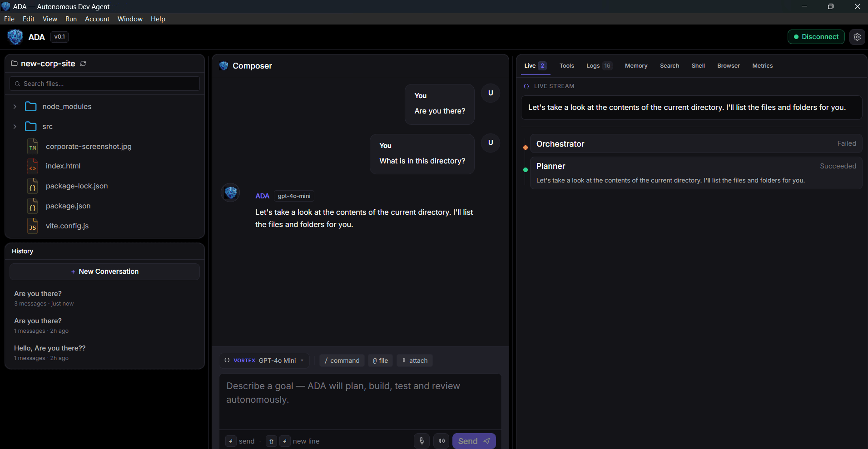Open 'Are you there?' conversation from just now
The height and width of the screenshot is (449, 868).
coord(104,298)
